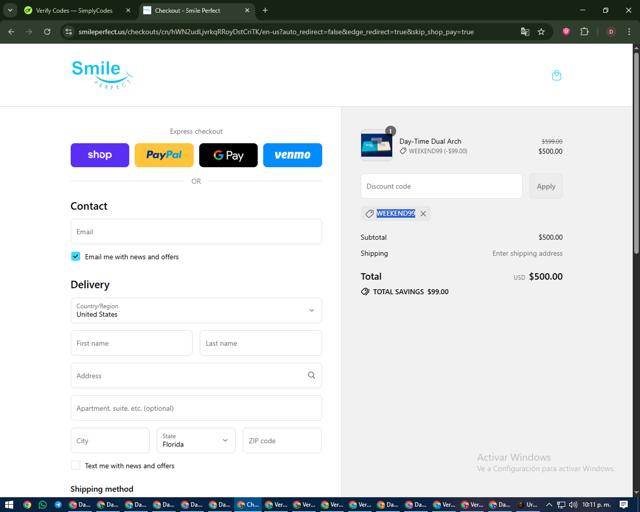Click the Email contact field

click(x=196, y=232)
